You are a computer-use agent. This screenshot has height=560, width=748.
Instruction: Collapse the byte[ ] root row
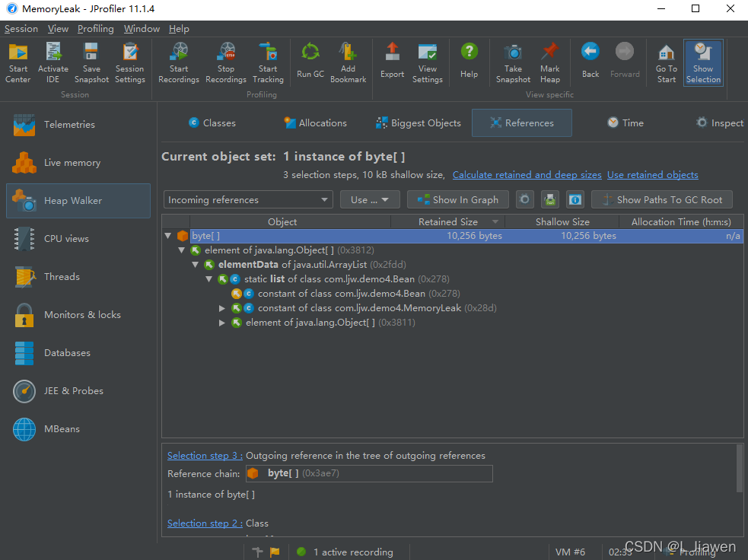coord(168,236)
